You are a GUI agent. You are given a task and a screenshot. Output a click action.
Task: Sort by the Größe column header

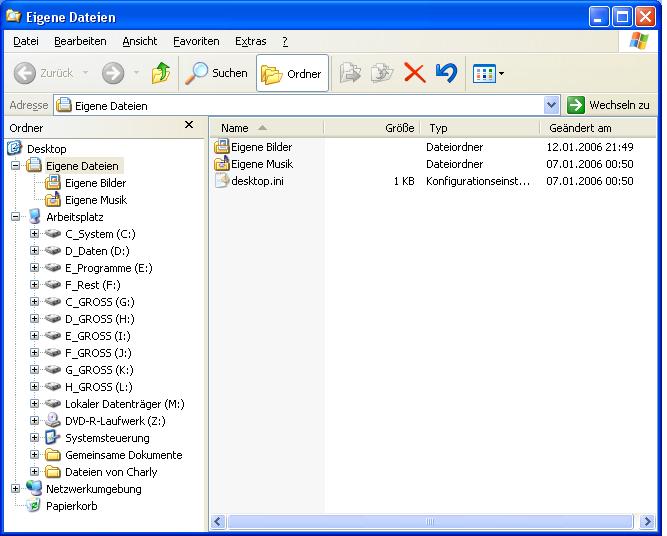point(372,128)
